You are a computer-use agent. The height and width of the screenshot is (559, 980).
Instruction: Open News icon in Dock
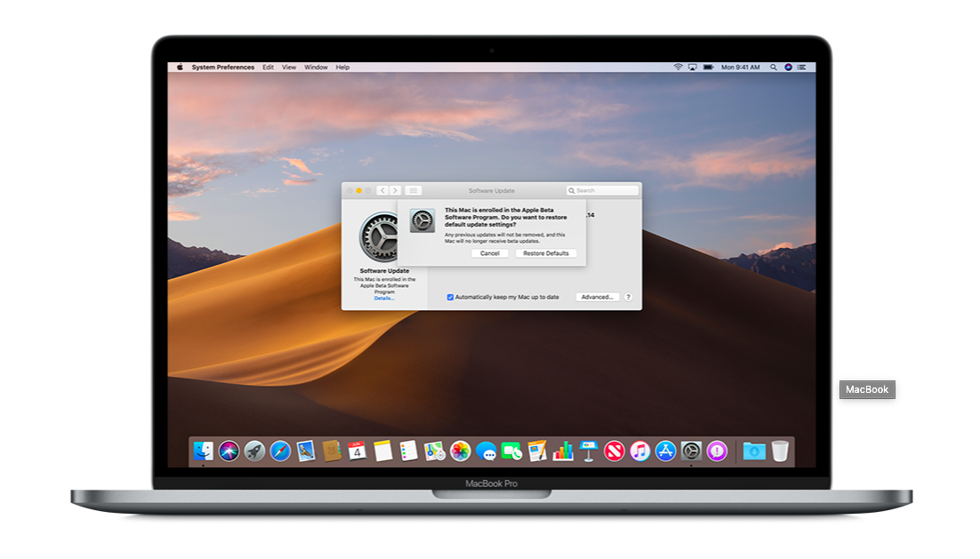pos(614,451)
